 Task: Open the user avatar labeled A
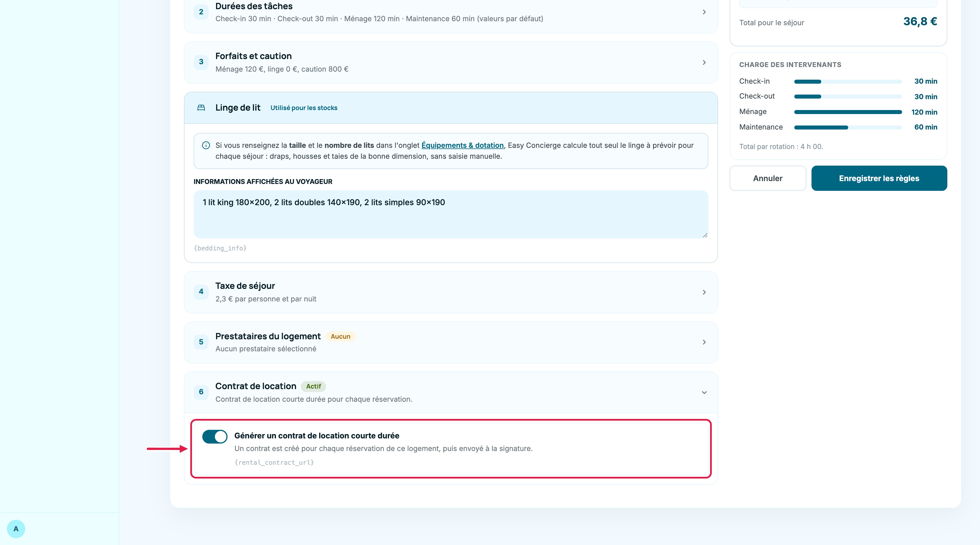[x=16, y=529]
